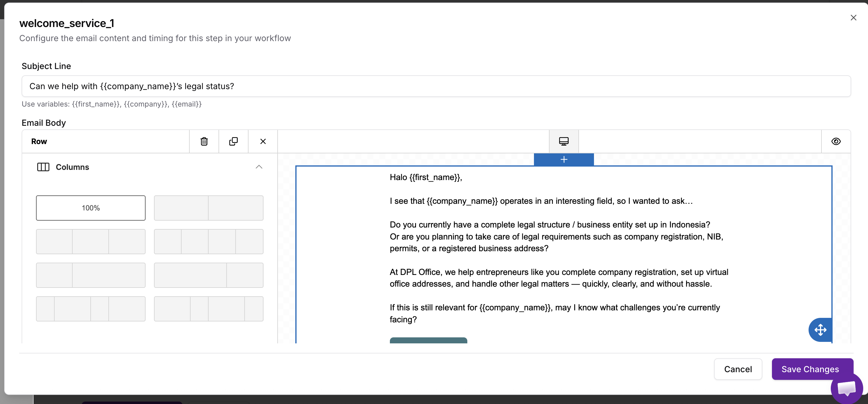The height and width of the screenshot is (404, 868).
Task: Select the four equal columns layout
Action: coord(209,242)
